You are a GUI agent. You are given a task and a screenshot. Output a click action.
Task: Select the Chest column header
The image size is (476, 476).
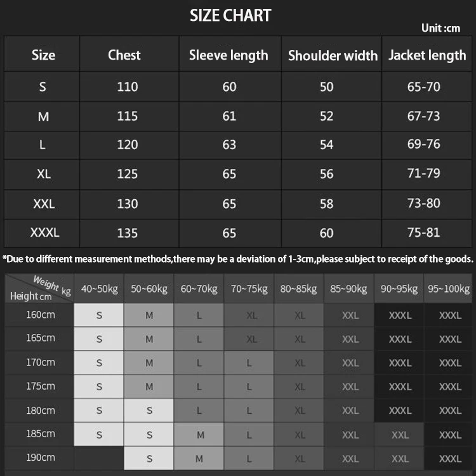tap(124, 55)
